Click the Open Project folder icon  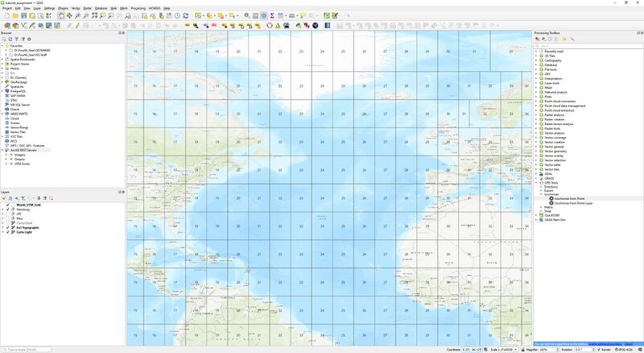(x=15, y=15)
